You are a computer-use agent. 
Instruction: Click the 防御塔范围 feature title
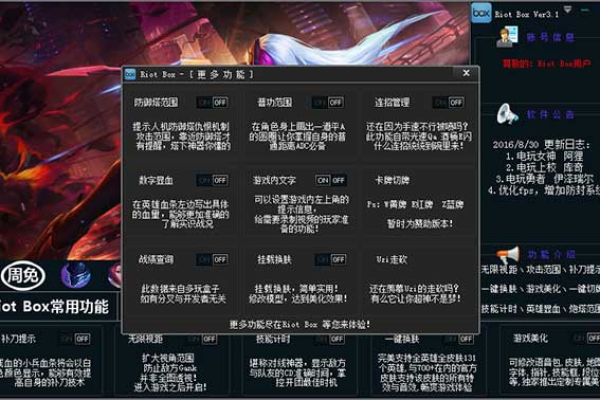pyautogui.click(x=156, y=103)
